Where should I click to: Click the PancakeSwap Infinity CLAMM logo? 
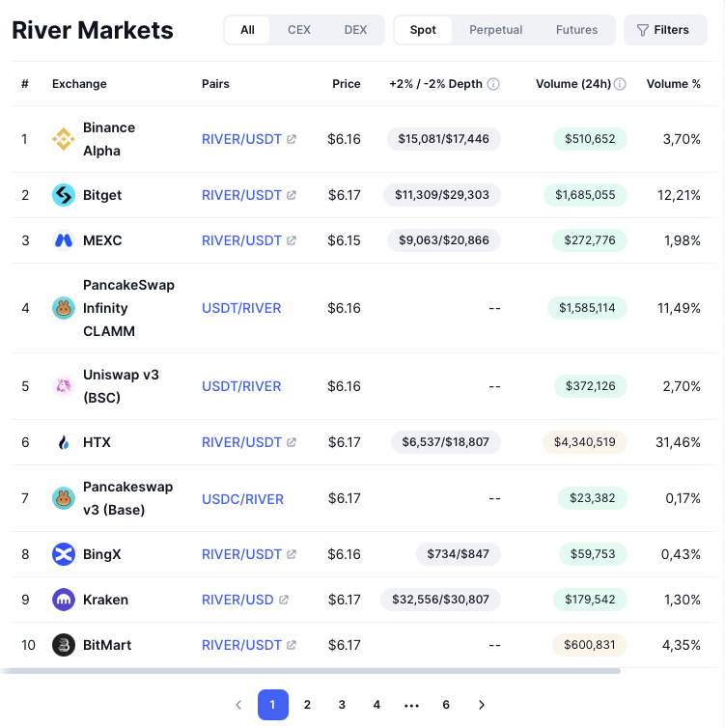(64, 308)
